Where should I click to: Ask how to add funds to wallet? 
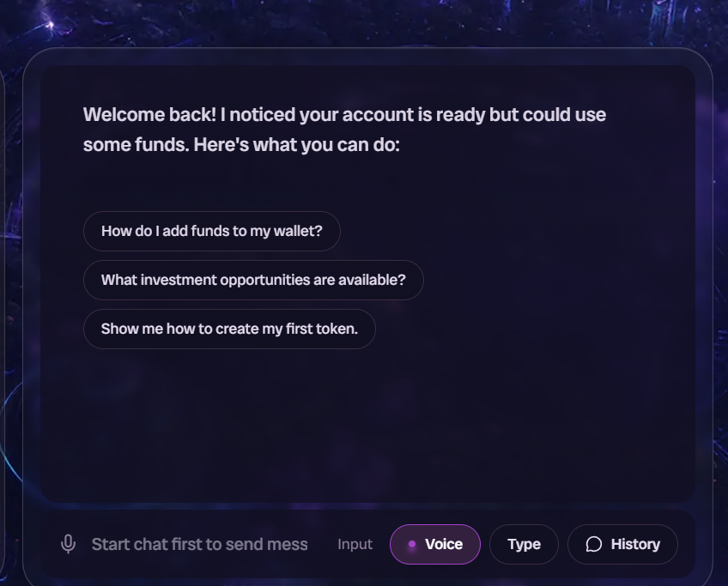pos(211,231)
